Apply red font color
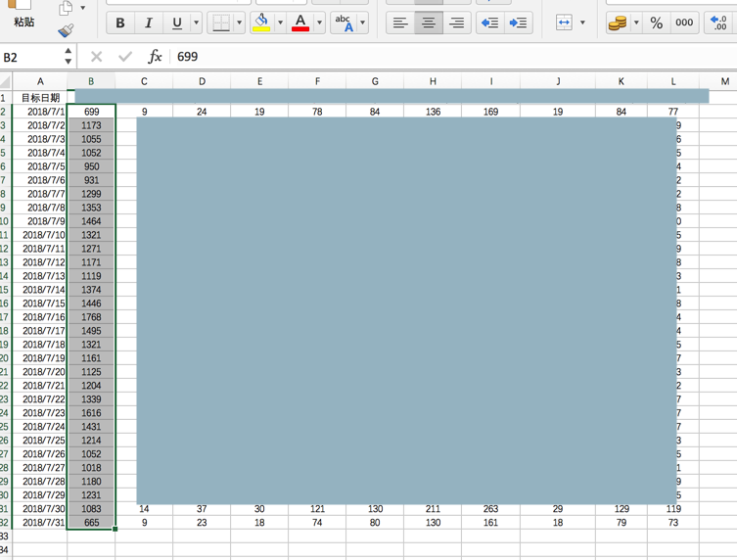The width and height of the screenshot is (737, 560). [300, 23]
